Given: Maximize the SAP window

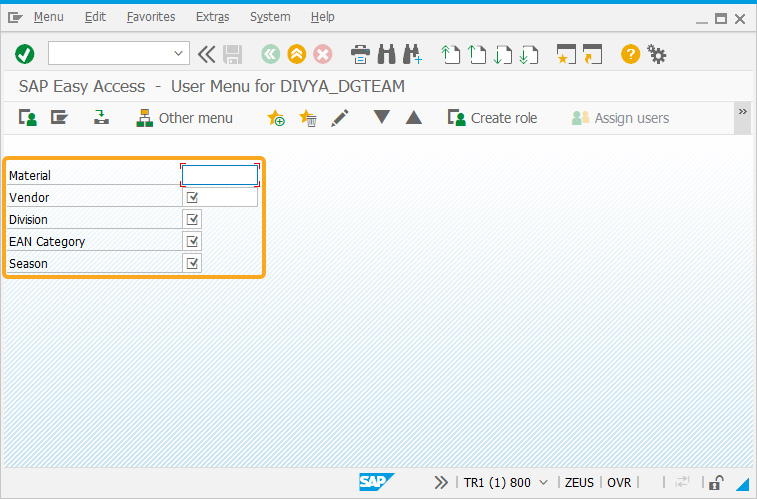Looking at the screenshot, I should (721, 19).
